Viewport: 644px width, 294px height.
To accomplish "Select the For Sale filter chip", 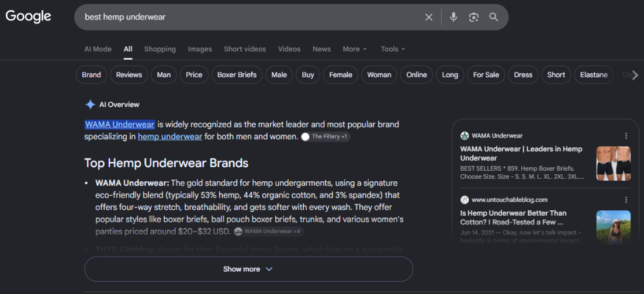I will click(x=486, y=75).
